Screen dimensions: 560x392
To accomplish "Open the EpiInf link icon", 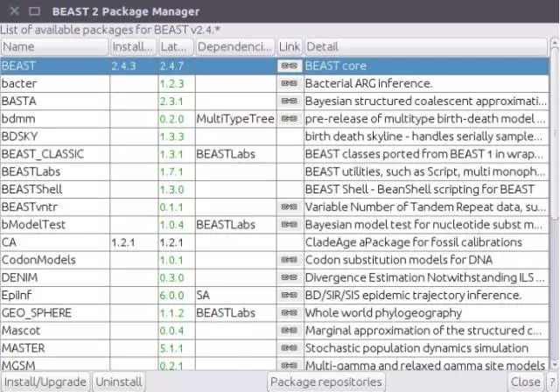I will click(x=289, y=296).
